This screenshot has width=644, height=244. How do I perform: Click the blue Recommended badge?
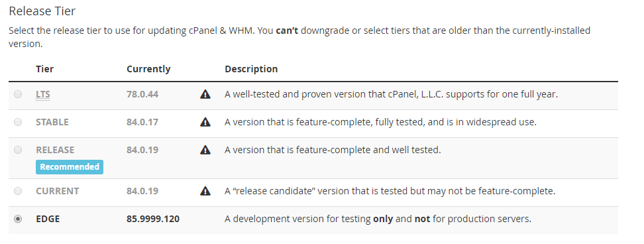tap(70, 167)
